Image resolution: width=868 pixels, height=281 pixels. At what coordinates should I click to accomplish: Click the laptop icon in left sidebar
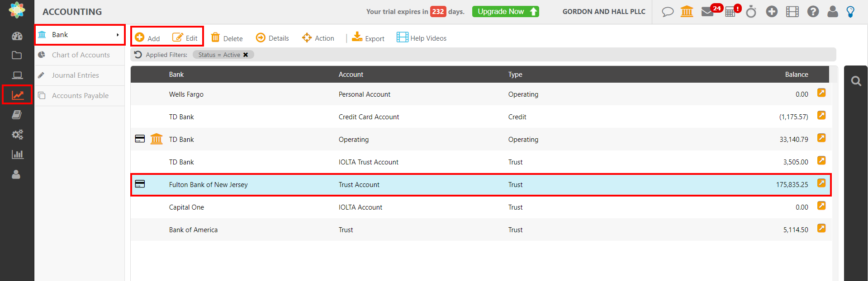pyautogui.click(x=17, y=75)
